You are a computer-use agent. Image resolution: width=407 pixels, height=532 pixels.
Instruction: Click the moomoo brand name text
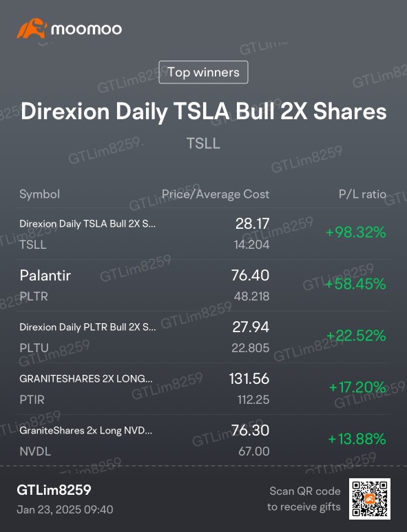[86, 30]
